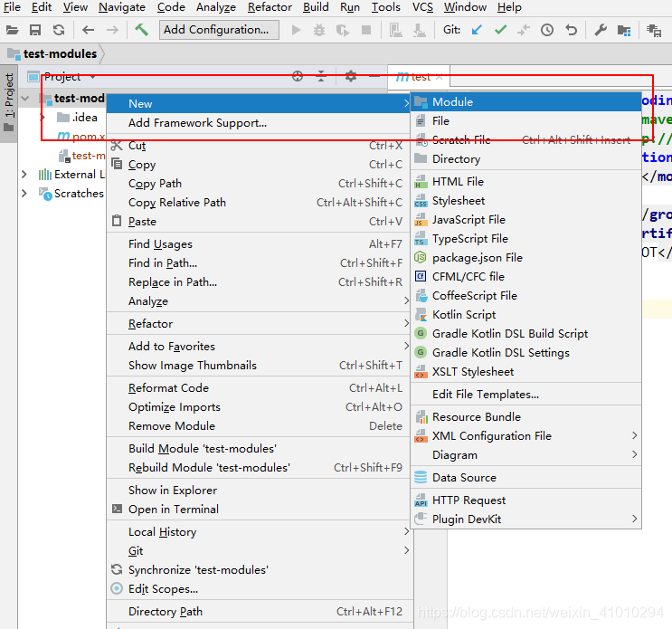Screen dimensions: 672x629
Task: Select File in the New submenu
Action: (525, 121)
